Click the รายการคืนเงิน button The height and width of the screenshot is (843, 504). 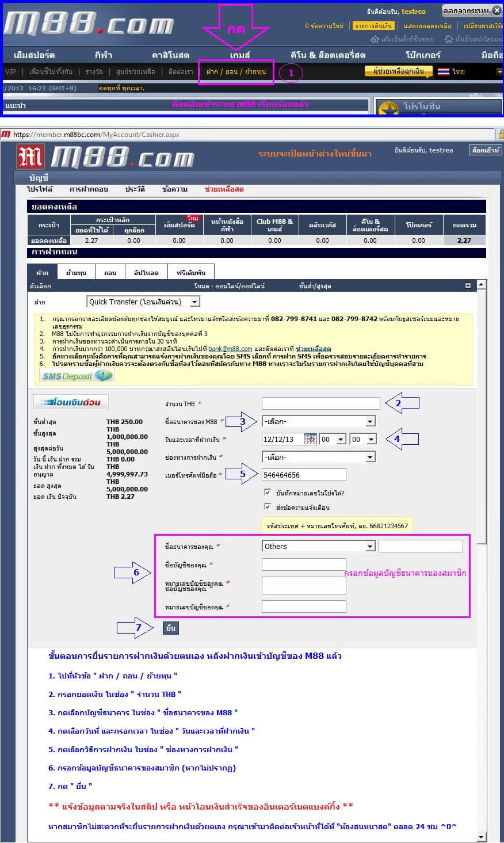(373, 26)
